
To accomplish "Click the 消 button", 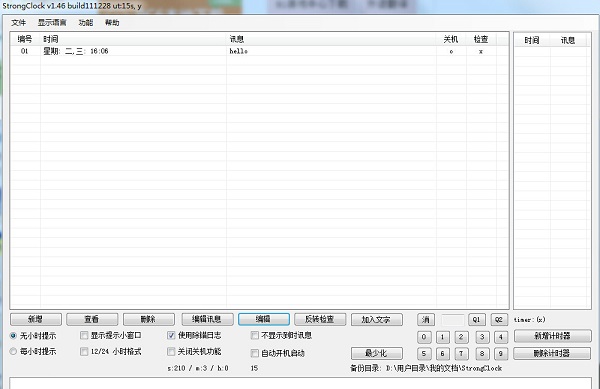I will tap(426, 319).
